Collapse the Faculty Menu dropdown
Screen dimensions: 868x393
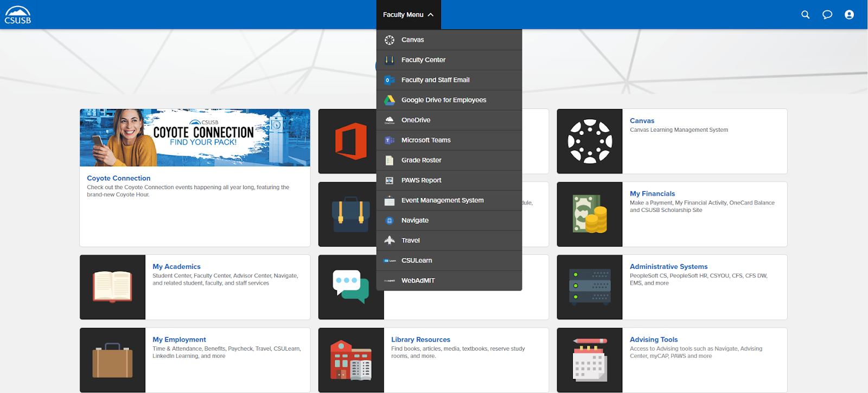[x=409, y=15]
